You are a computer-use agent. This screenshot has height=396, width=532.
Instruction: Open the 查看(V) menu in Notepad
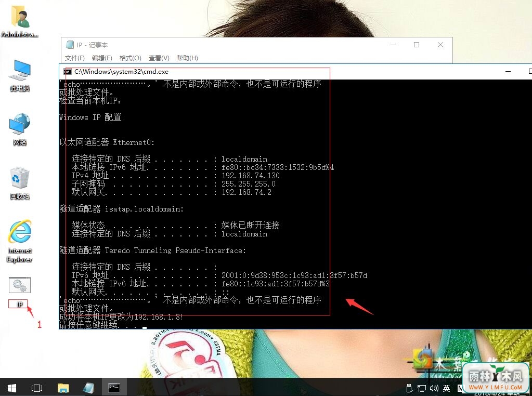click(159, 58)
